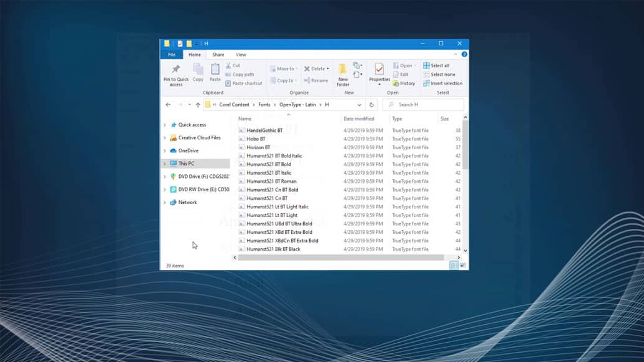This screenshot has width=644, height=362.
Task: Click the New folder ribbon icon
Action: (x=343, y=70)
